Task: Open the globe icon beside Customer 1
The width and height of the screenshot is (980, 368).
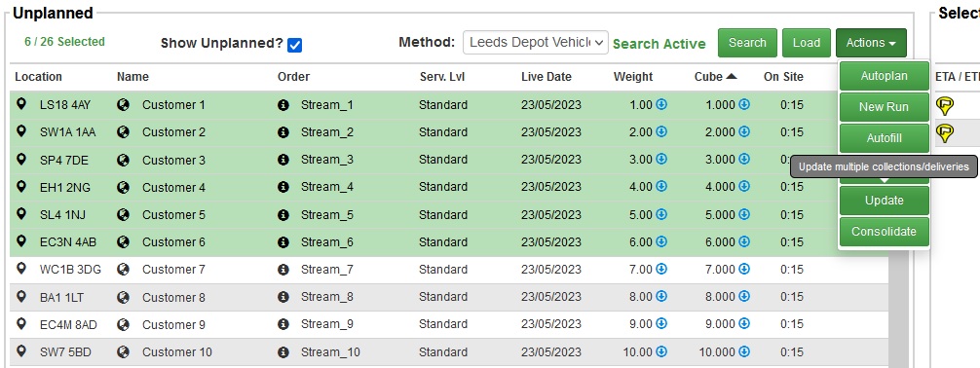Action: pyautogui.click(x=123, y=104)
